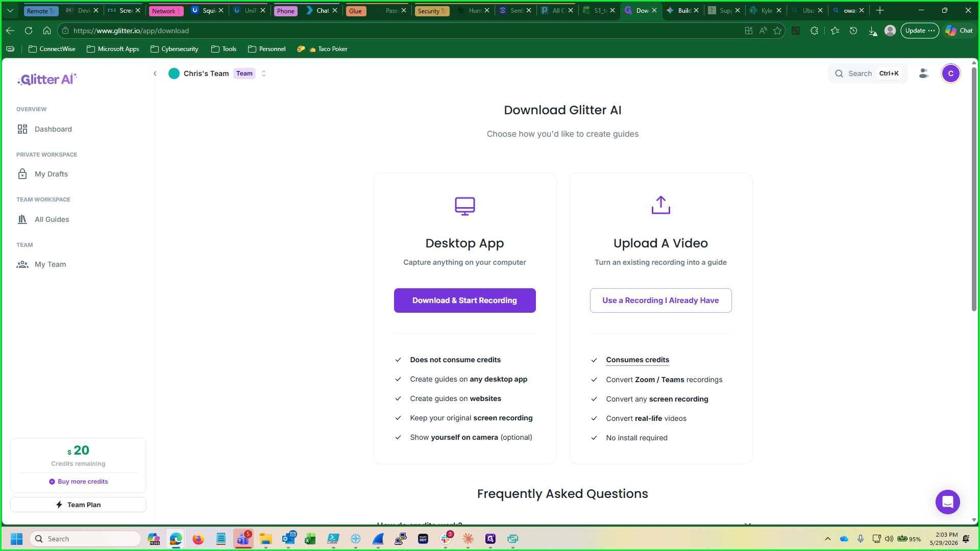This screenshot has height=551, width=980.
Task: Open Taco Poker bookmark
Action: coord(323,49)
